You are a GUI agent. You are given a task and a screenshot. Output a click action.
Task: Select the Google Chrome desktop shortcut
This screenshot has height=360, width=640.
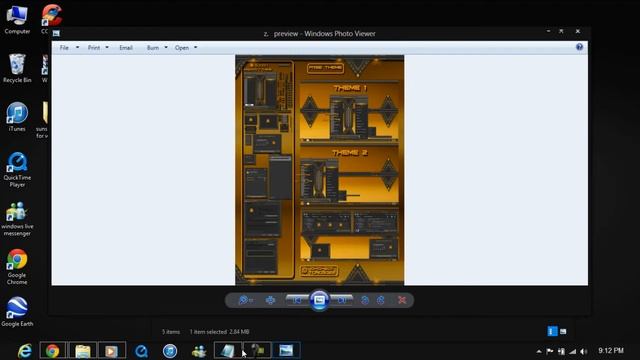click(17, 267)
